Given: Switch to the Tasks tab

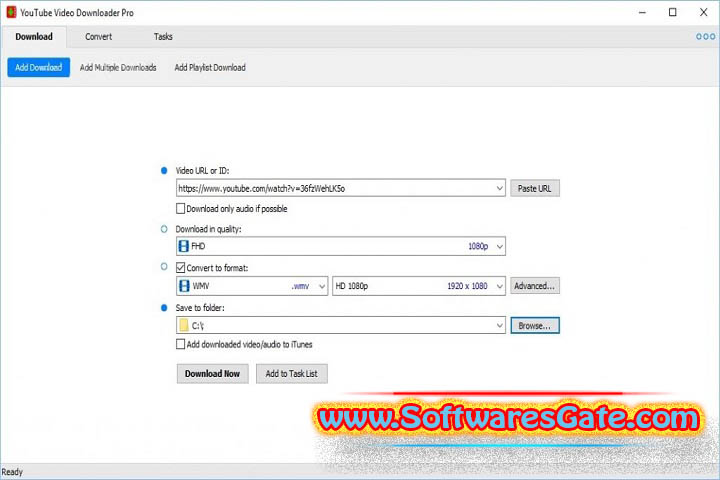Looking at the screenshot, I should [163, 37].
